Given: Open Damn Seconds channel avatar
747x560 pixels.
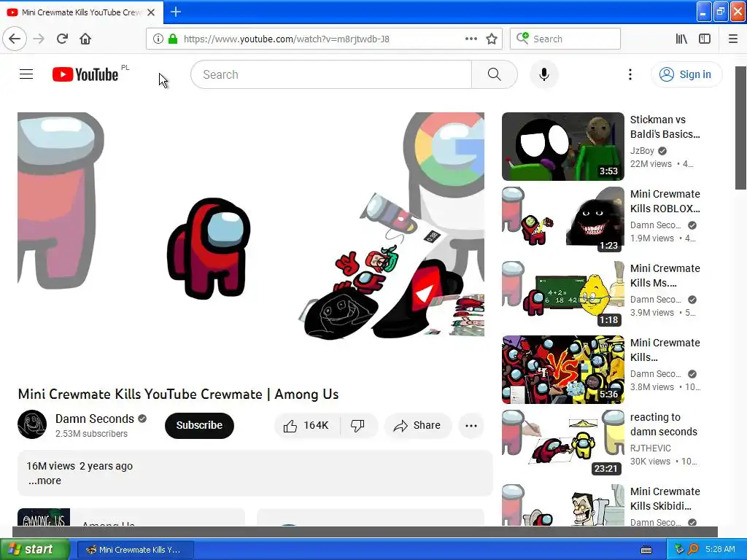Looking at the screenshot, I should click(x=32, y=424).
